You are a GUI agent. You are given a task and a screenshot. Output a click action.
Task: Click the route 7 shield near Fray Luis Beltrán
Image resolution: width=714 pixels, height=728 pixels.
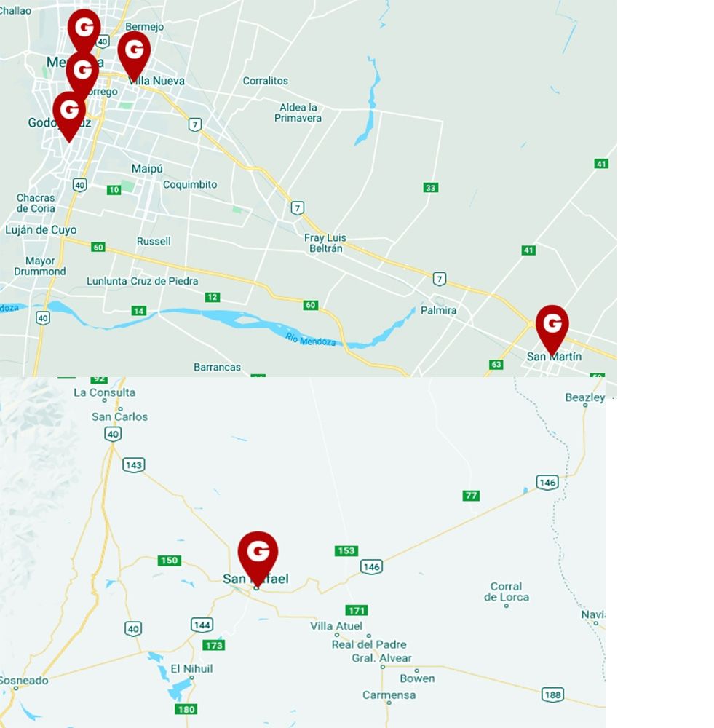[298, 207]
